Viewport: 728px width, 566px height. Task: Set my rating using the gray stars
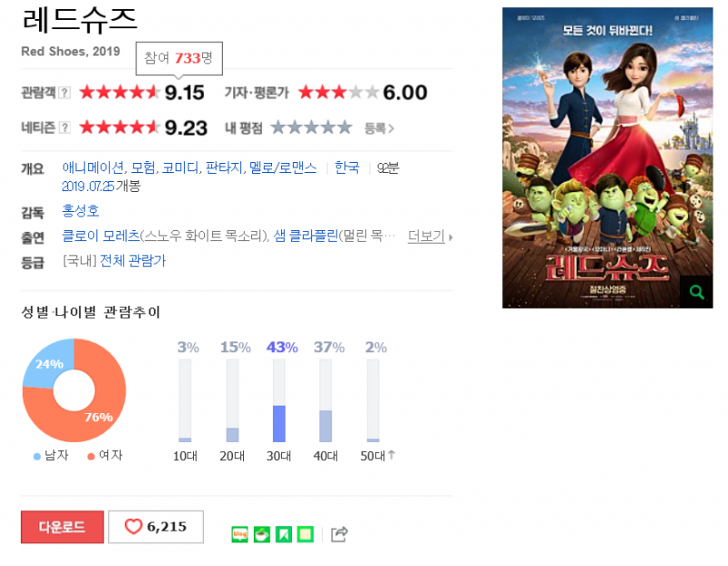click(311, 127)
